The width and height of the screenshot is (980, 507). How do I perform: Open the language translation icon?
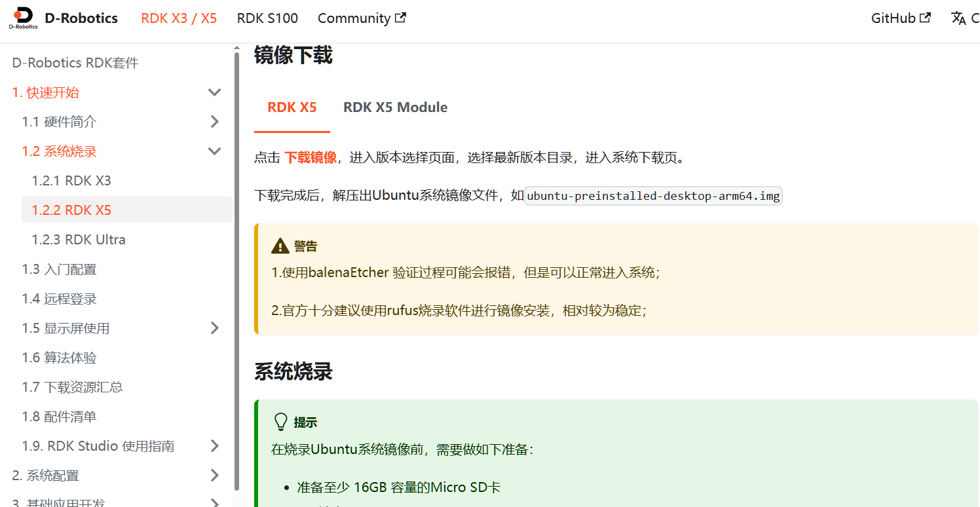[x=958, y=18]
